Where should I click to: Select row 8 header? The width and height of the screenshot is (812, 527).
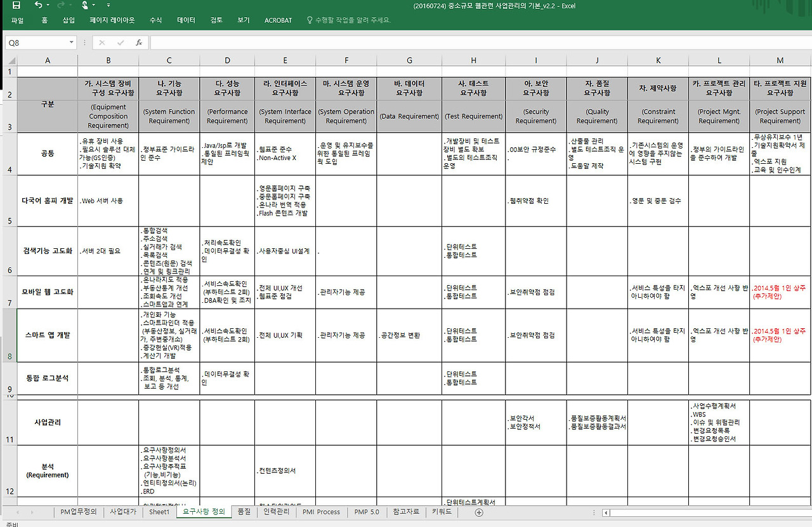[x=9, y=335]
